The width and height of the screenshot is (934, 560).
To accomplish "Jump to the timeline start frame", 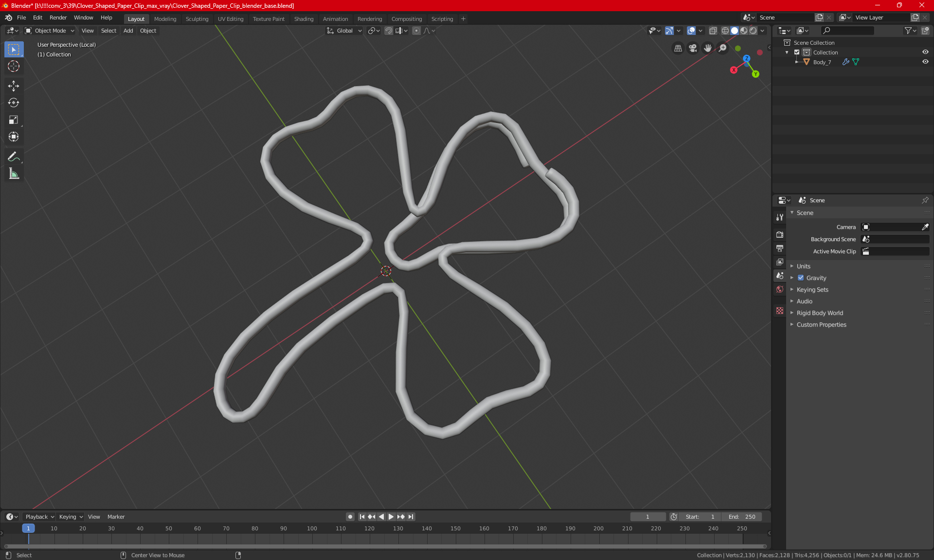I will (x=362, y=517).
